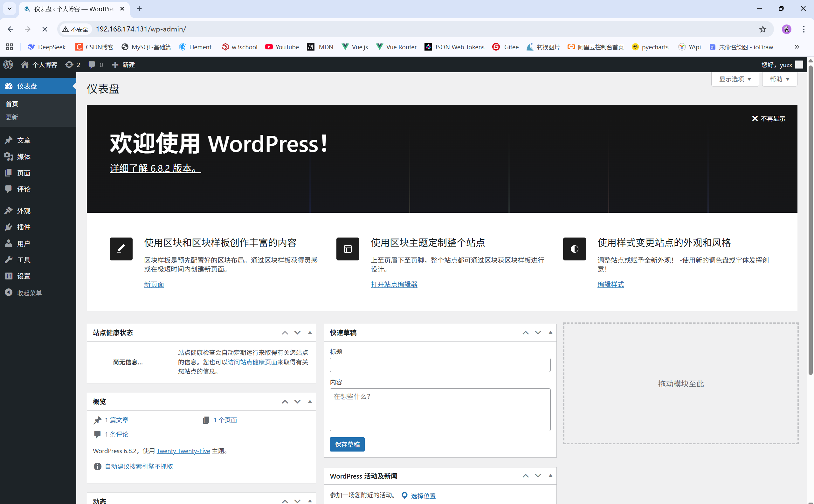Collapse the 站点健康状态 panel
The height and width of the screenshot is (504, 814).
[x=310, y=333]
